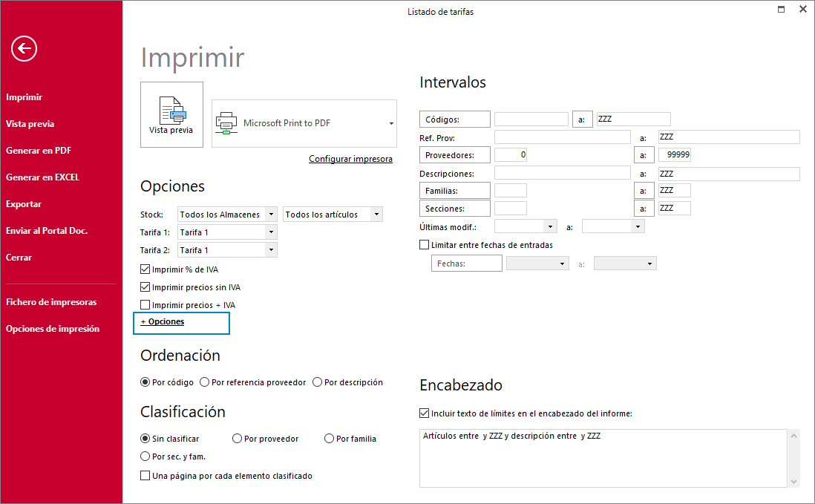This screenshot has height=504, width=815.
Task: Open Fechas end date dropdown
Action: point(650,264)
